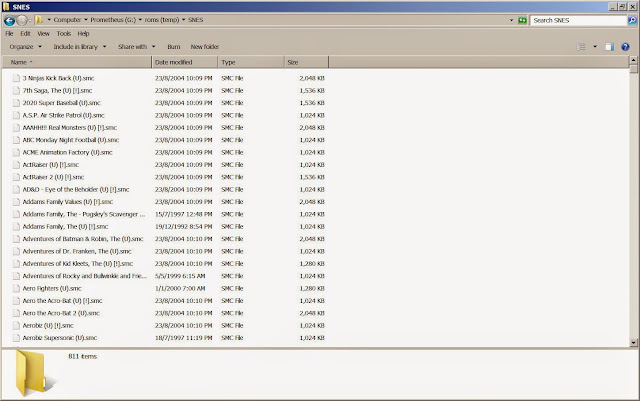Expand the arrow after Prometheus (G:) in the address bar
The image size is (640, 401).
click(140, 20)
